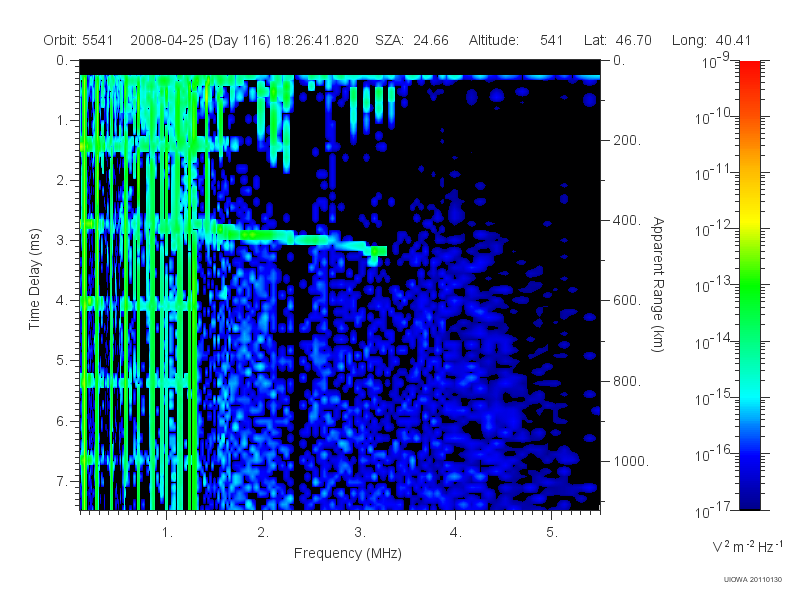Click the 10^-12 color scale label

pos(712,229)
